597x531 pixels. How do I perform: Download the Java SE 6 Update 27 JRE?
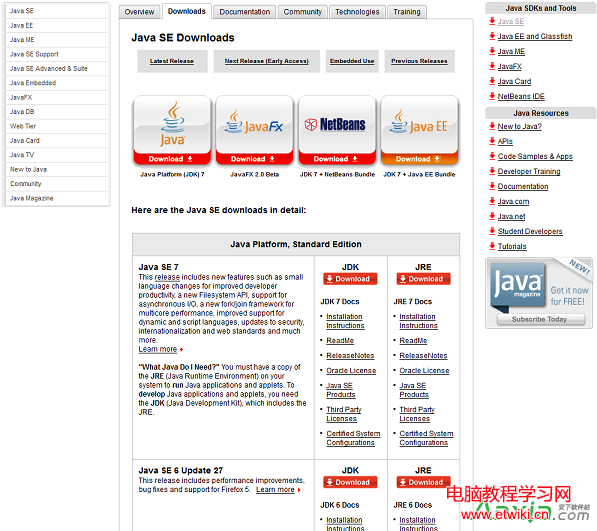click(423, 482)
